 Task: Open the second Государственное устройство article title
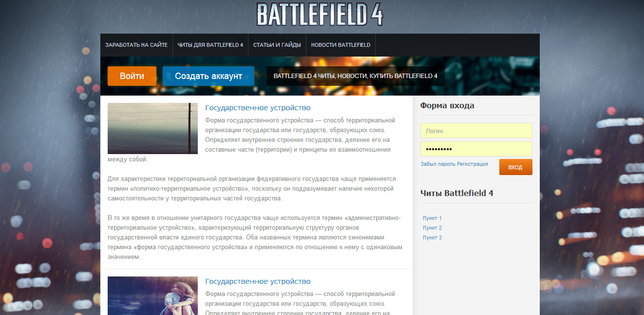point(259,280)
